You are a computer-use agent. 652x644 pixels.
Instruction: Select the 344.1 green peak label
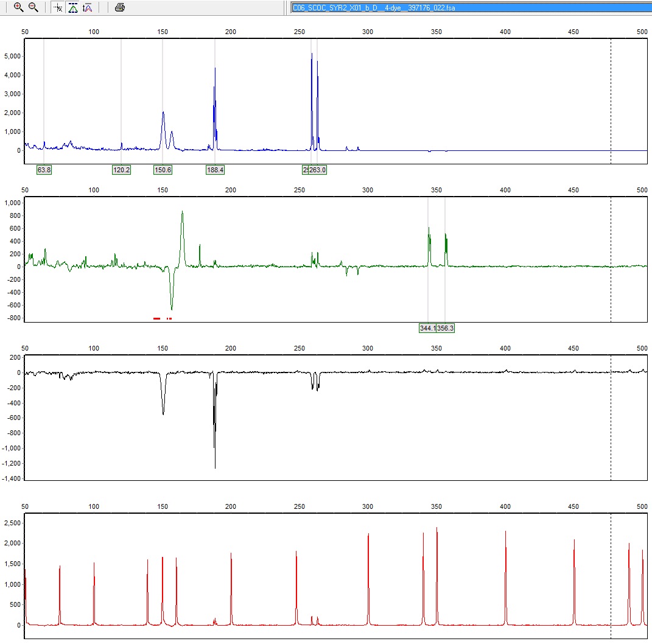pos(427,328)
